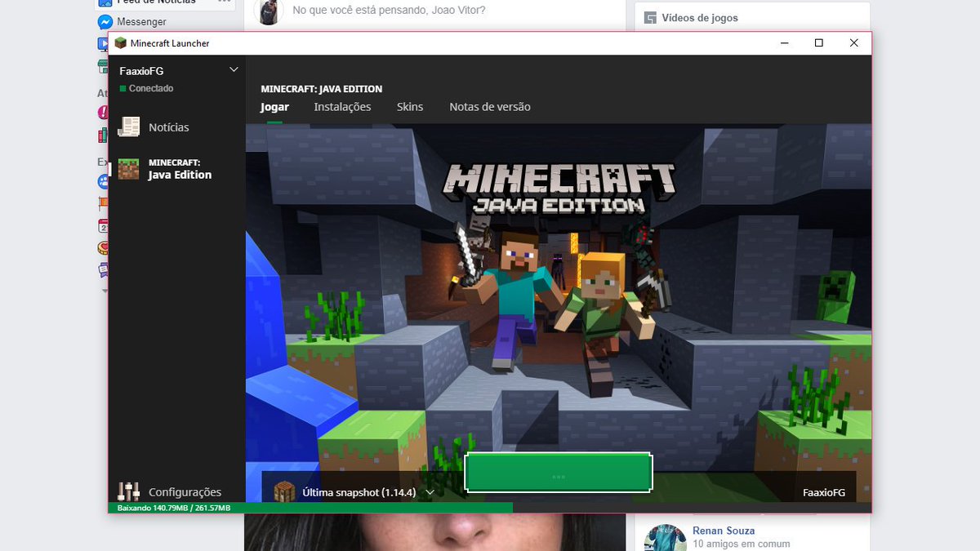Image resolution: width=980 pixels, height=551 pixels.
Task: Switch to the Instalações tab
Action: tap(342, 107)
